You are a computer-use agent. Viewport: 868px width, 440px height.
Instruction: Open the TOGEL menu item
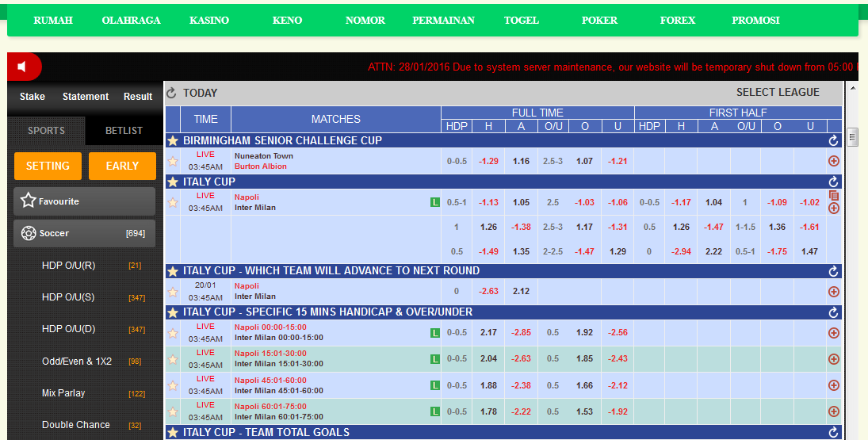pos(522,21)
